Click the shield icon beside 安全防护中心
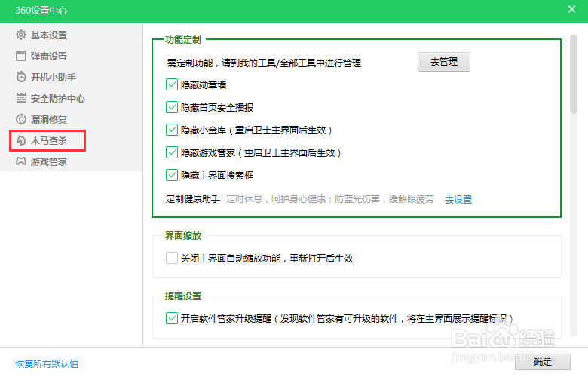Screen dimensions: 588x377 click(x=21, y=98)
